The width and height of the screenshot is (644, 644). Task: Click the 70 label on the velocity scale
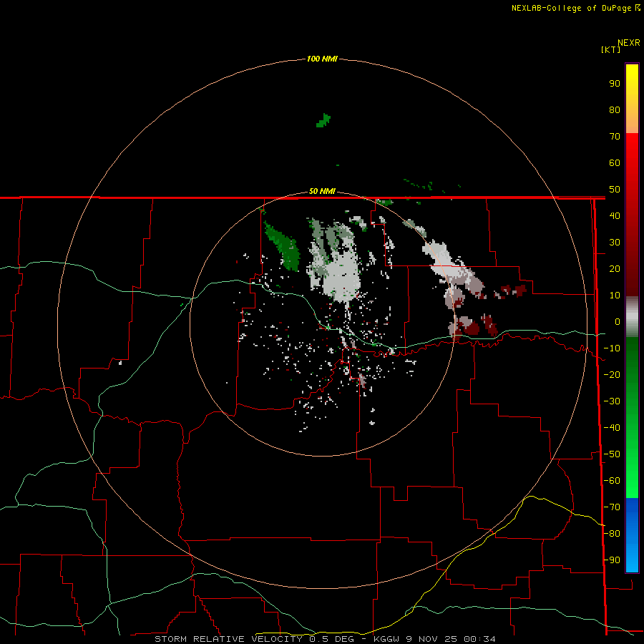click(x=615, y=137)
